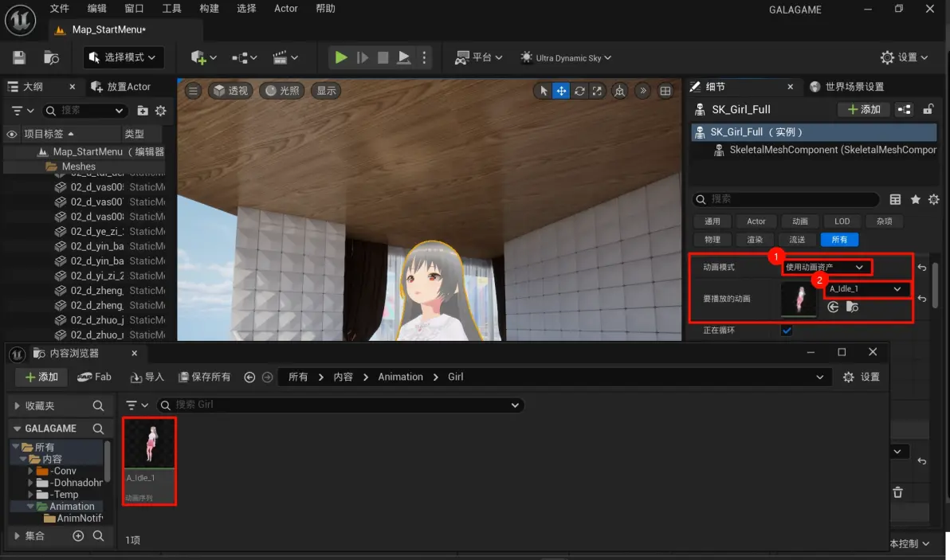Toggle the Details property matrix table icon
Image resolution: width=950 pixels, height=560 pixels.
click(x=895, y=199)
